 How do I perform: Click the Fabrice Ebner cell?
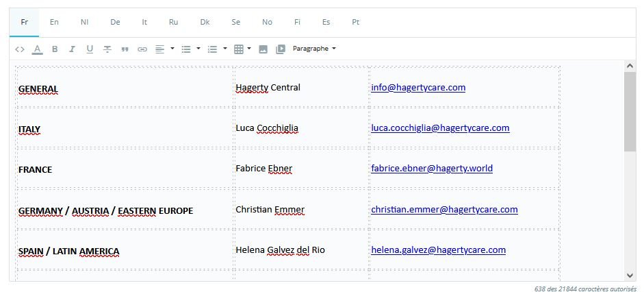pyautogui.click(x=302, y=168)
